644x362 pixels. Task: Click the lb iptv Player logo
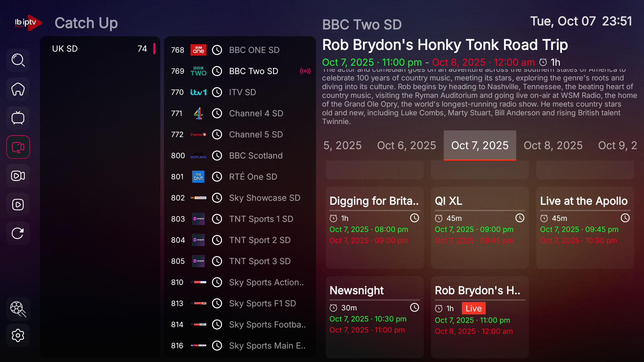coord(28,23)
